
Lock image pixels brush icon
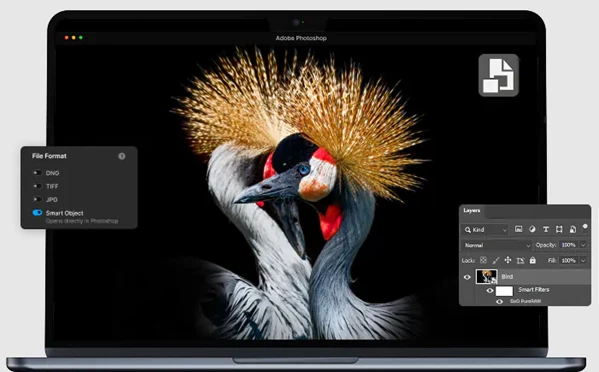pyautogui.click(x=495, y=260)
